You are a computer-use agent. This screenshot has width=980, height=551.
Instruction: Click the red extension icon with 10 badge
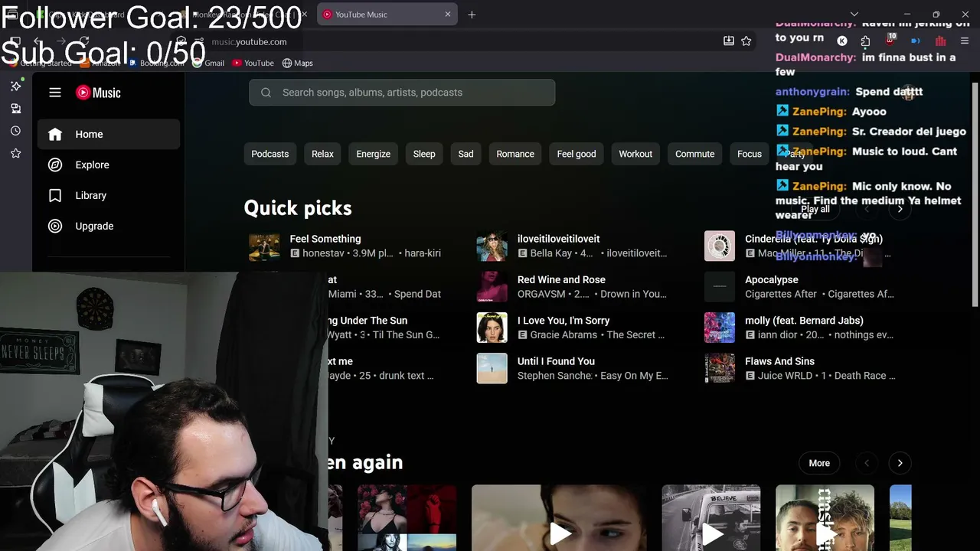click(890, 40)
